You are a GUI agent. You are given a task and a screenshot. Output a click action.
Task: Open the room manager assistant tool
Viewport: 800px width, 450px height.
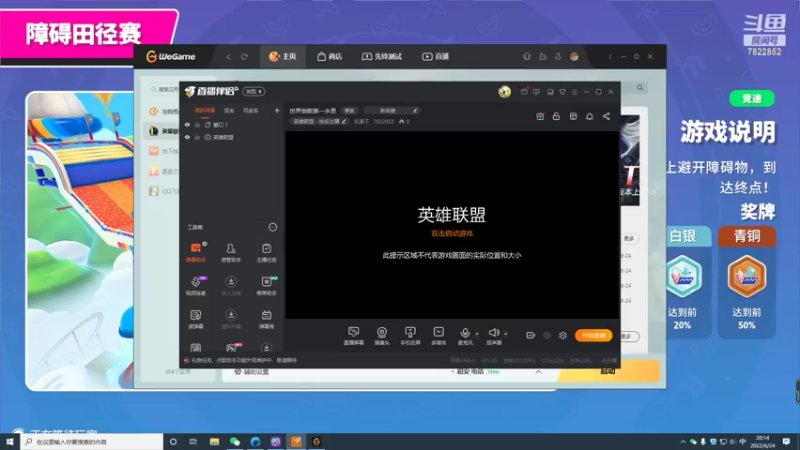pyautogui.click(x=231, y=253)
